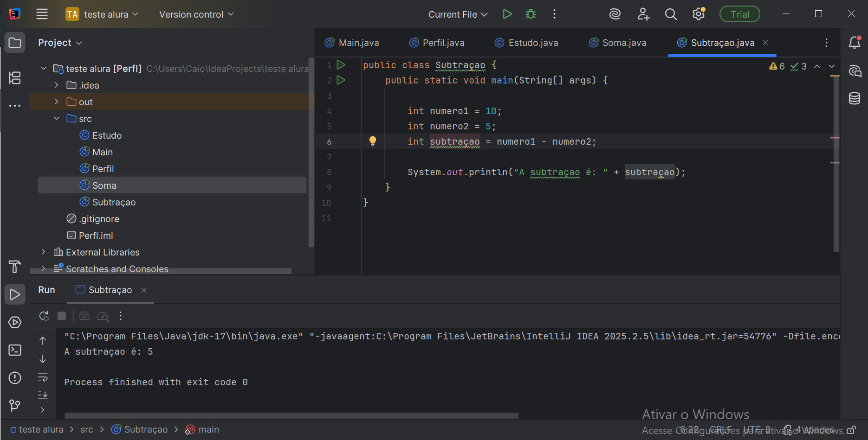The width and height of the screenshot is (868, 440).
Task: Toggle scroll to end in console
Action: click(43, 395)
